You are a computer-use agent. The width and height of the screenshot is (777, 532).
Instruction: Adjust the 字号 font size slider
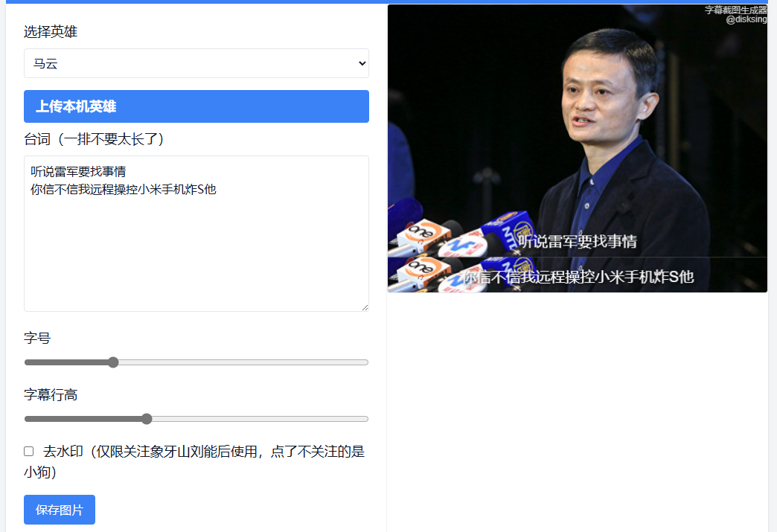click(196, 362)
